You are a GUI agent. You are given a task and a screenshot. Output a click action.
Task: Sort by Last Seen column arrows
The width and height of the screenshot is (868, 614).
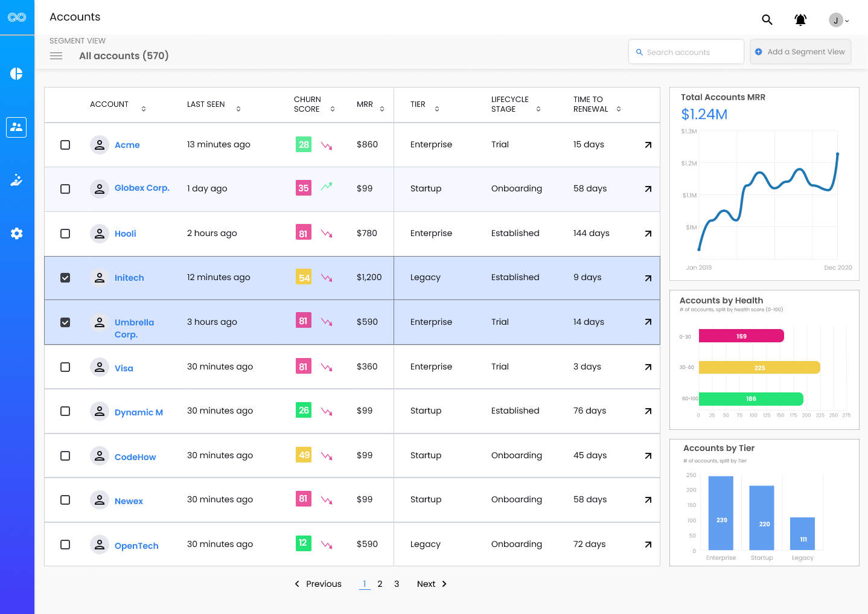[238, 109]
